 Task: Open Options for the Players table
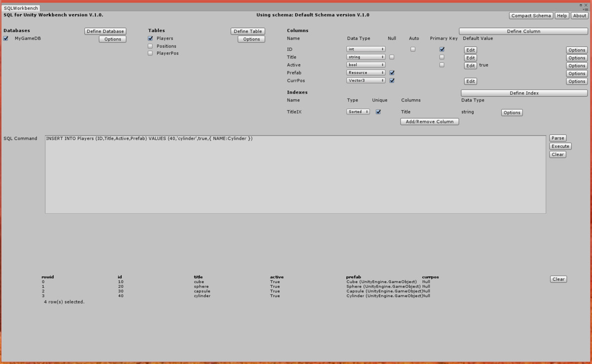pos(251,39)
